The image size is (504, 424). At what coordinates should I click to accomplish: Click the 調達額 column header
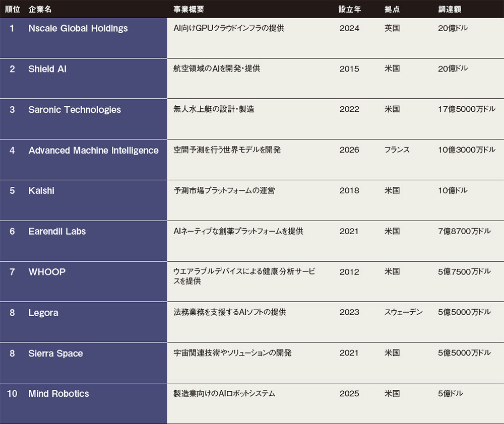tap(450, 9)
